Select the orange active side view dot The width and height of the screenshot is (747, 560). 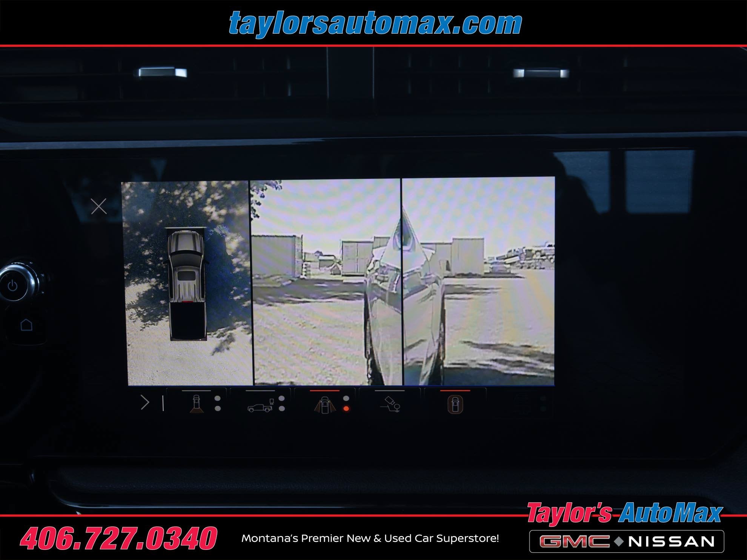coord(346,409)
